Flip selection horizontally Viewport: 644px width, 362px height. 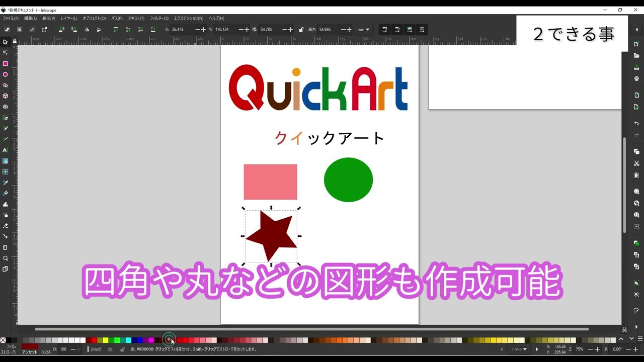[x=87, y=30]
